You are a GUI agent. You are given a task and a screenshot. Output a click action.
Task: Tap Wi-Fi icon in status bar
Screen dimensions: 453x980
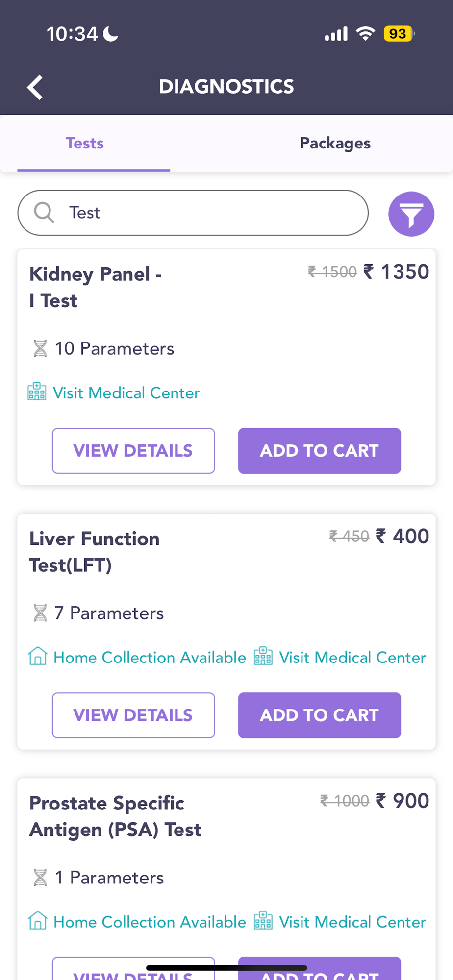tap(365, 34)
